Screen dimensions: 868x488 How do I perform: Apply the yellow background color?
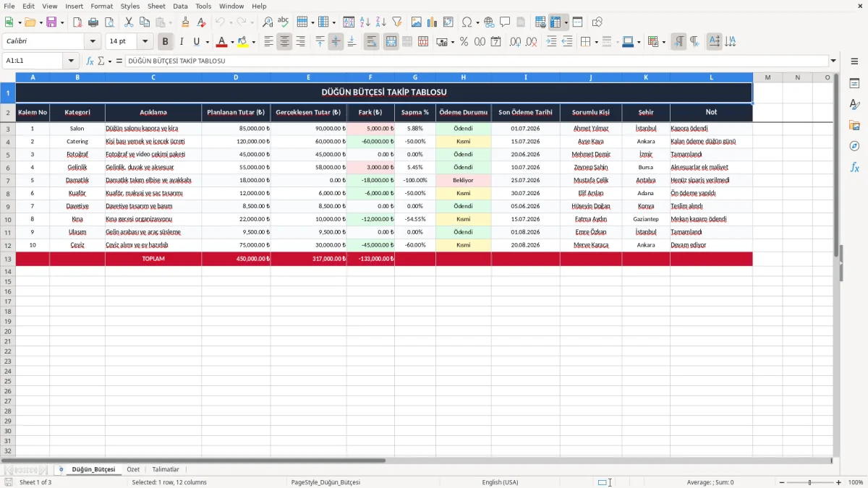(x=243, y=42)
